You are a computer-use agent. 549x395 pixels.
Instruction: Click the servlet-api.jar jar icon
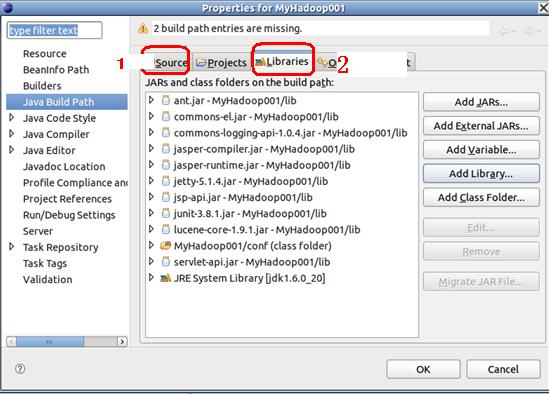tap(166, 262)
